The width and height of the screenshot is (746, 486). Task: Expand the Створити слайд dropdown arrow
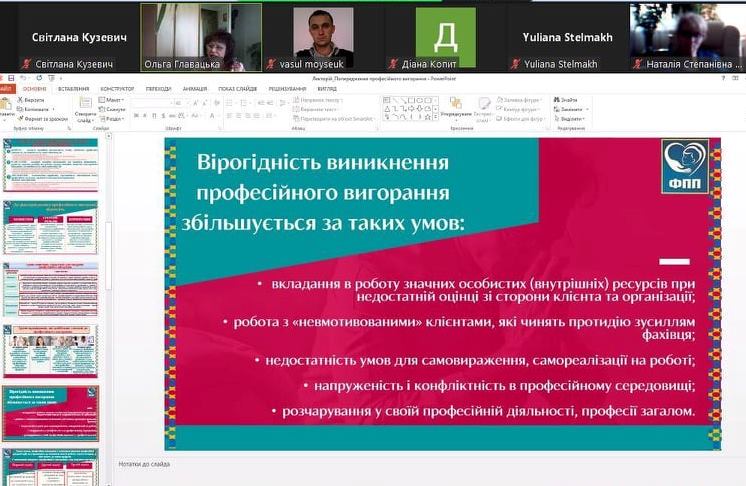pyautogui.click(x=92, y=121)
